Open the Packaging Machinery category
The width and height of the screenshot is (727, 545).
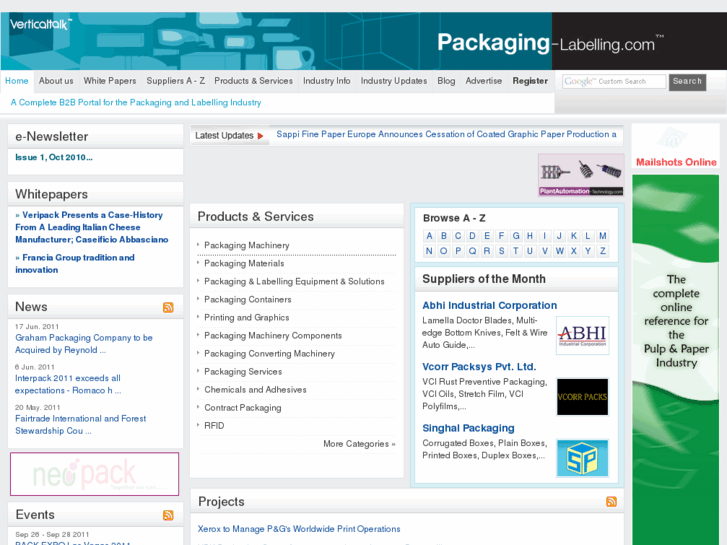(247, 245)
